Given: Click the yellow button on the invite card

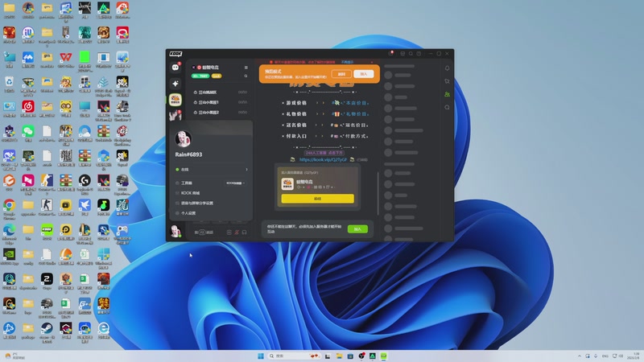Looking at the screenshot, I should pyautogui.click(x=317, y=199).
